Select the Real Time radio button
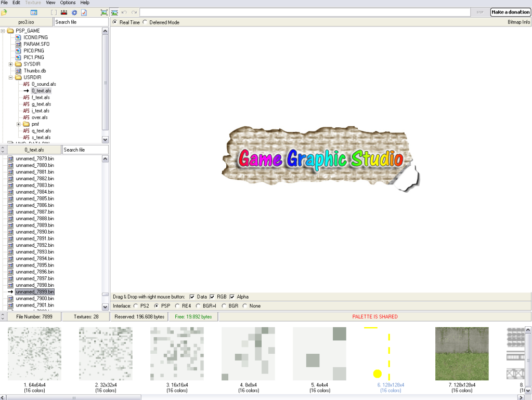The height and width of the screenshot is (400, 532). [115, 22]
